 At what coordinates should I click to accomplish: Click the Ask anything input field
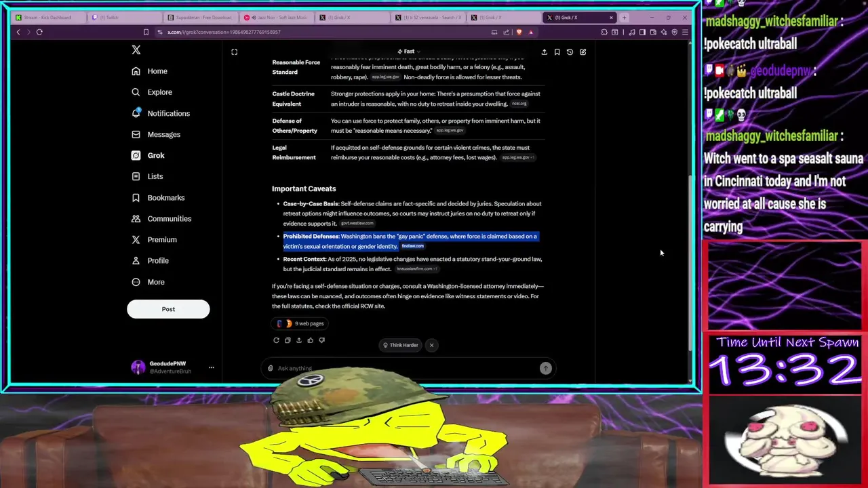407,368
